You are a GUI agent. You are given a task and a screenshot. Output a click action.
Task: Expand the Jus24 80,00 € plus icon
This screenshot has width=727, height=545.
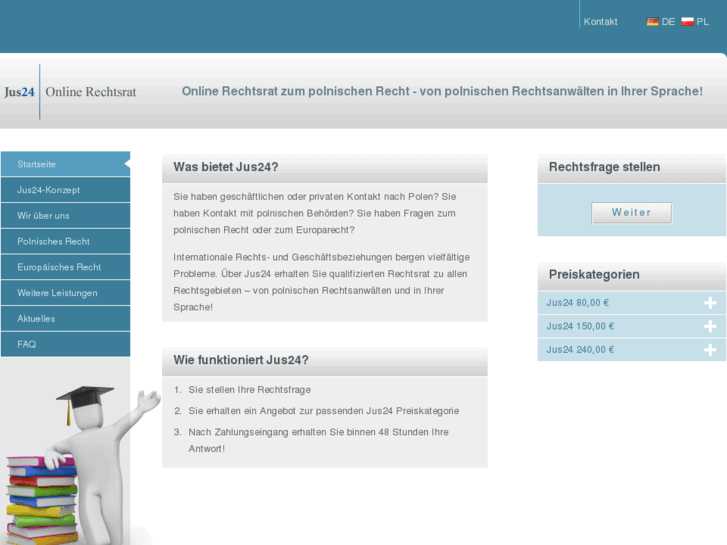(710, 303)
